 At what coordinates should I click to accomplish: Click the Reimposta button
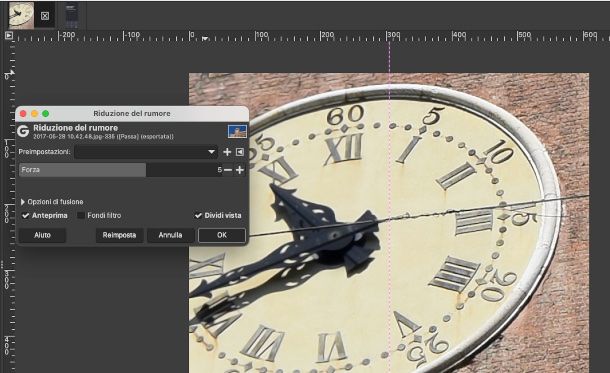point(119,235)
